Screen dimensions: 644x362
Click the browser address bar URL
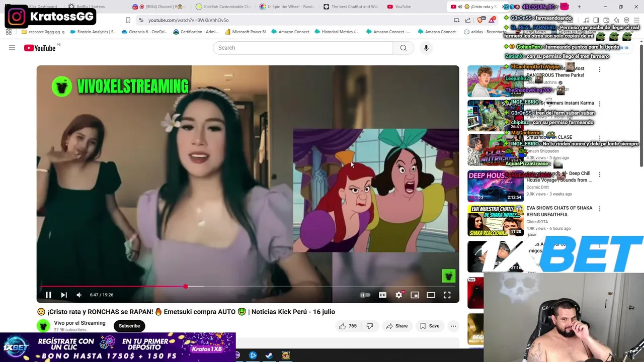click(188, 20)
